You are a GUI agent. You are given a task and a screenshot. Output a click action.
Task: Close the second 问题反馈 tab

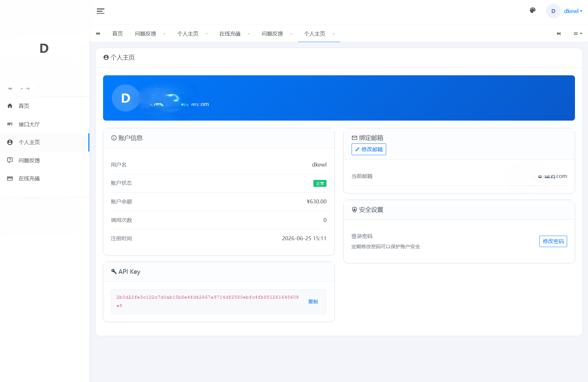tap(291, 34)
